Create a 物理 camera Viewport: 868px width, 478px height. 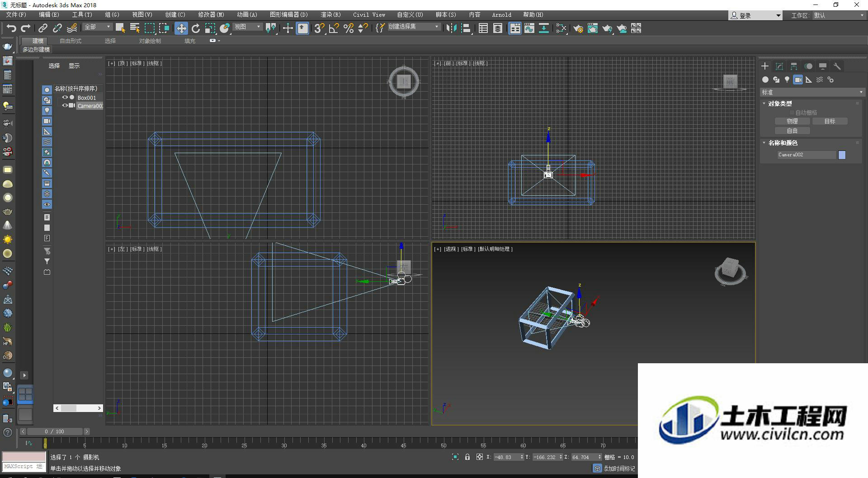click(x=792, y=121)
